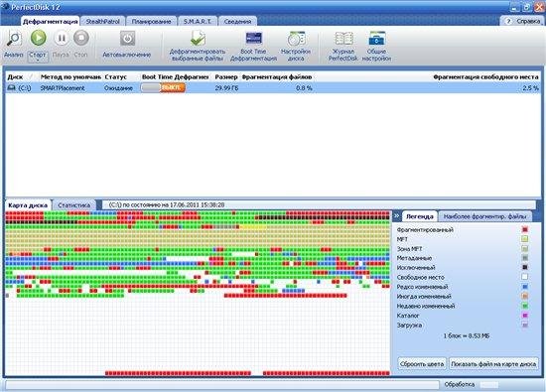Select the Легенда tab
546x392 pixels.
tap(420, 216)
